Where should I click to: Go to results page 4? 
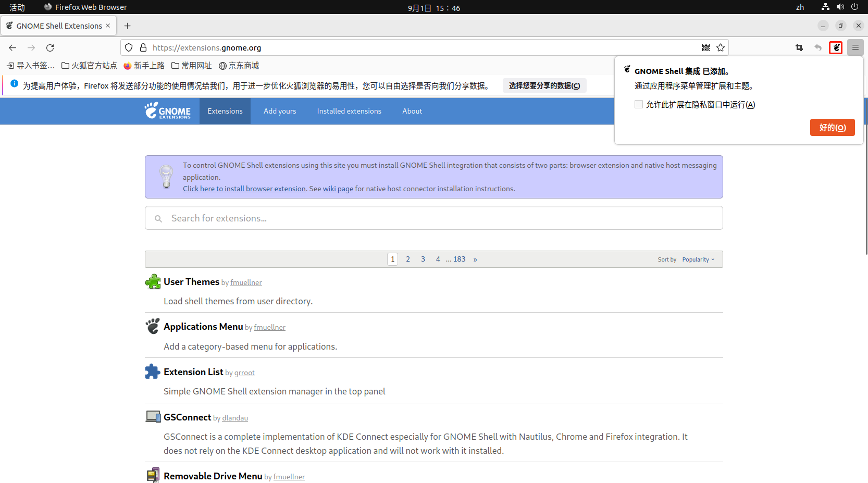coord(438,259)
